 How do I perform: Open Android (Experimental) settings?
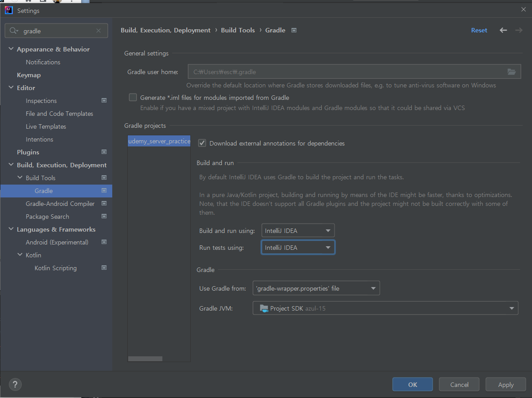pos(57,242)
